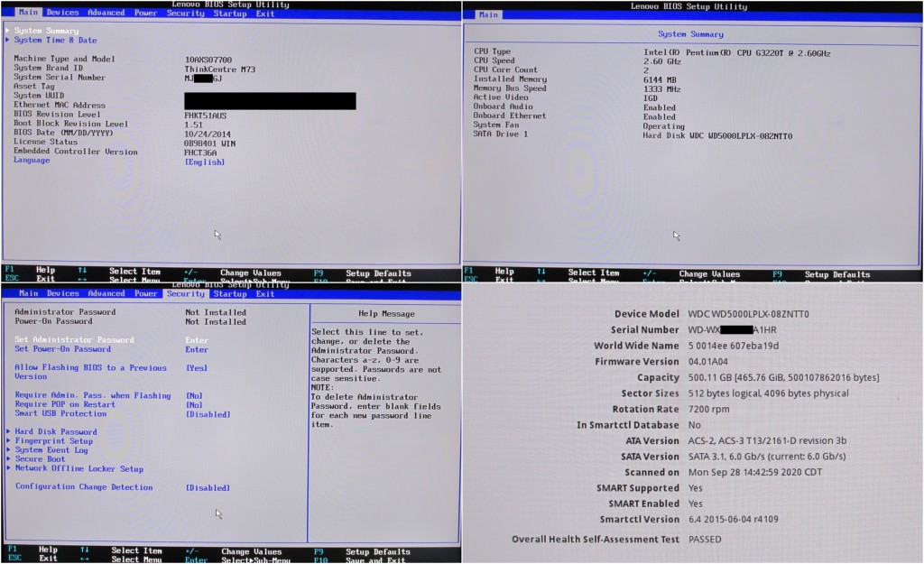Click CPU Type value Intel Pentium G3220T
Screen dimensions: 924x564
[x=736, y=53]
